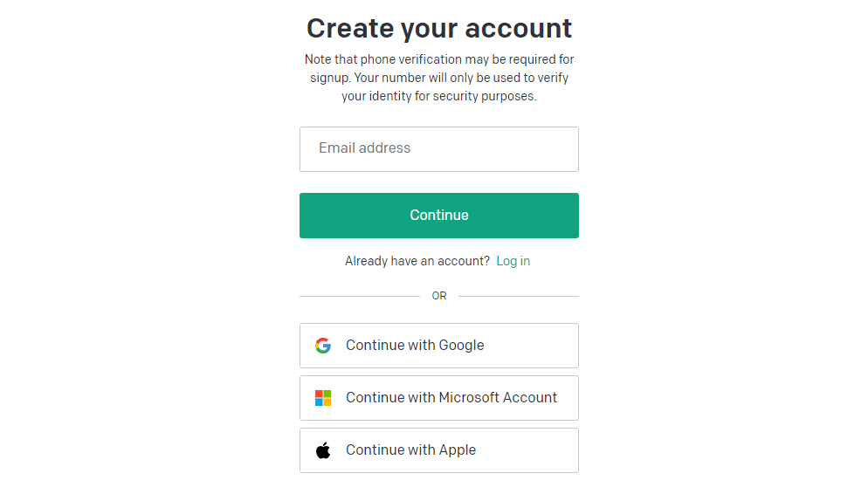Click the "OR" divider label

[439, 296]
